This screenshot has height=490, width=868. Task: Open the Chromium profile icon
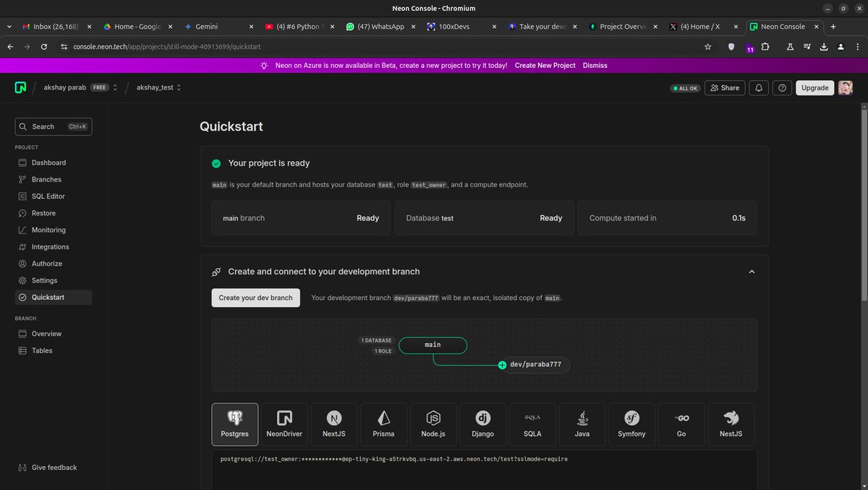(841, 46)
